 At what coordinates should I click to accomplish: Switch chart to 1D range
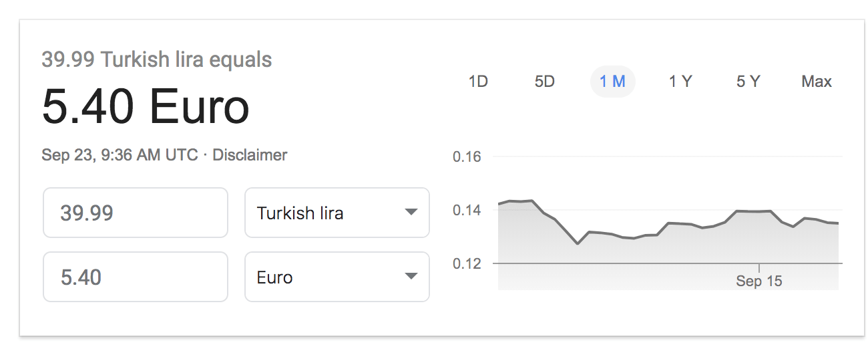[478, 82]
